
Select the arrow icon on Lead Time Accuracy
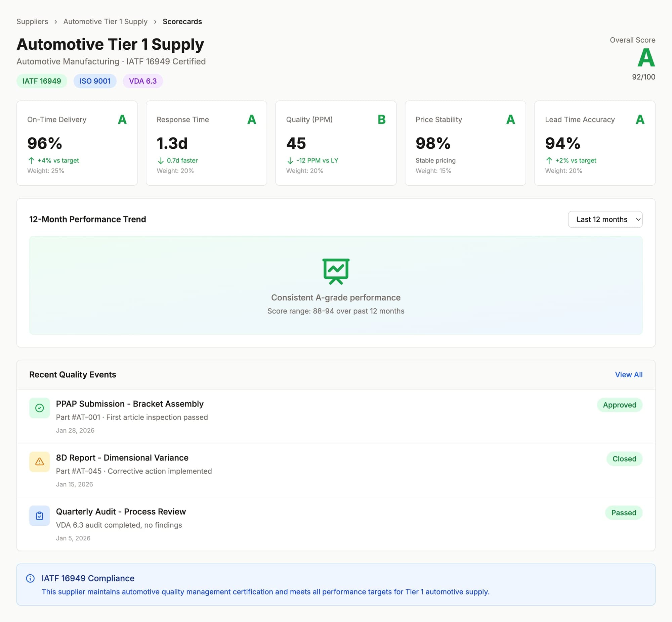click(549, 160)
